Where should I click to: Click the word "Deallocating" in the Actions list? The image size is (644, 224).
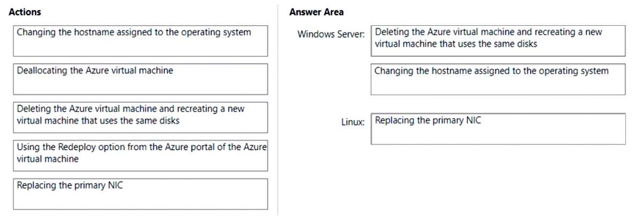41,70
